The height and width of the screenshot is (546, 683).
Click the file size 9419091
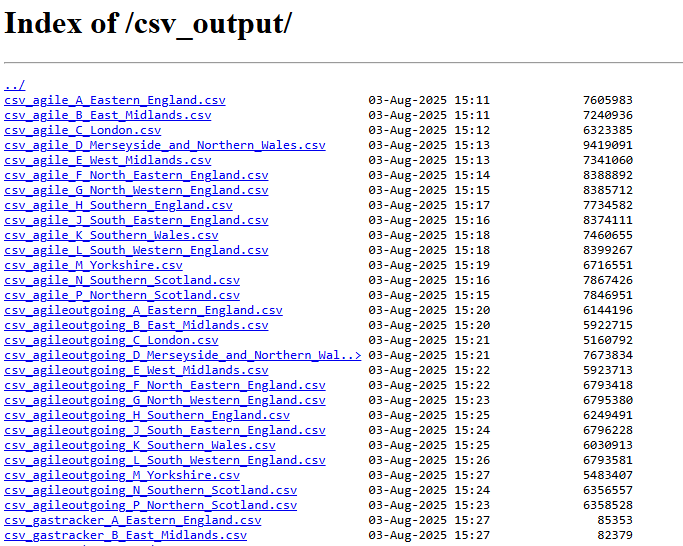coord(608,145)
